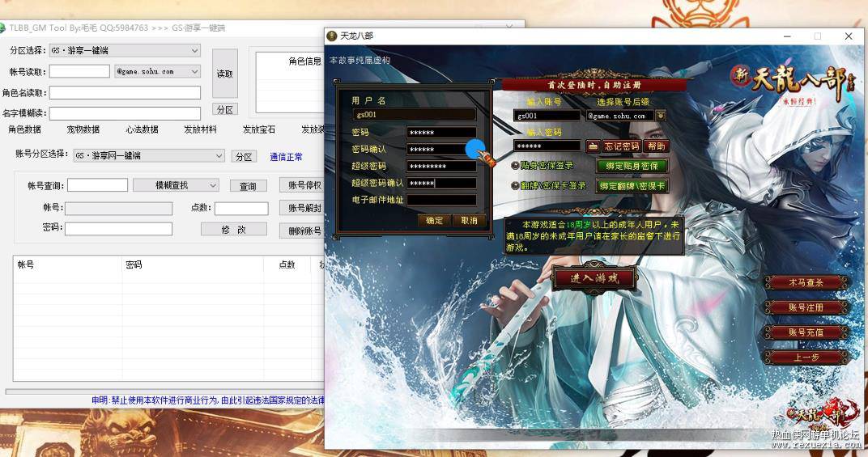Click the 点数 input field
This screenshot has width=868, height=457.
point(241,208)
